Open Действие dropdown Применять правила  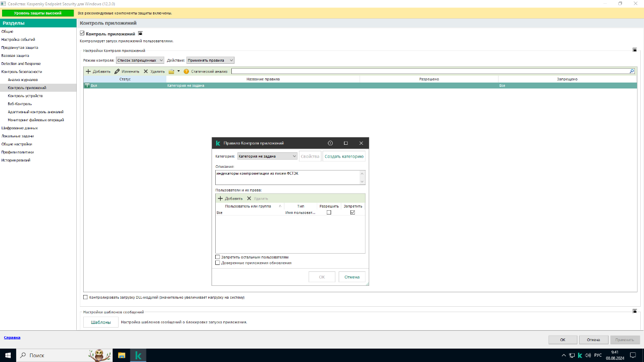(210, 61)
